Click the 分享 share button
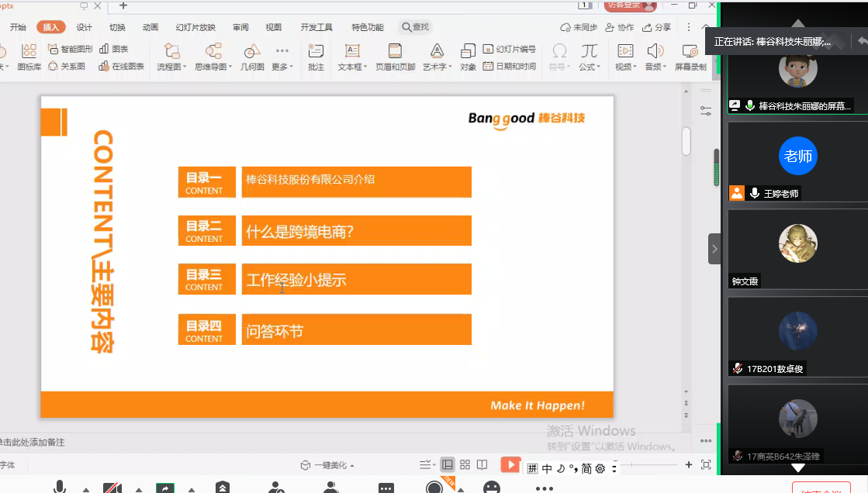868x493 pixels. pyautogui.click(x=656, y=27)
